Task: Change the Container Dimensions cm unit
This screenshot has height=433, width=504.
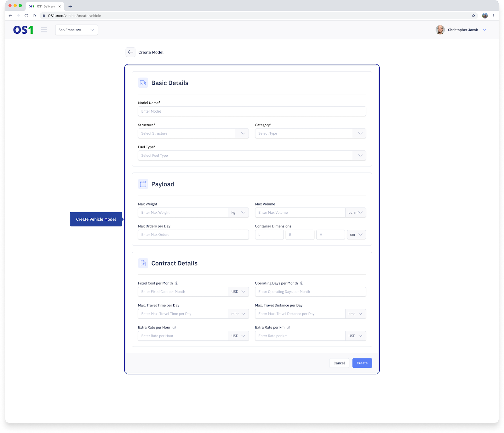Action: coord(356,235)
